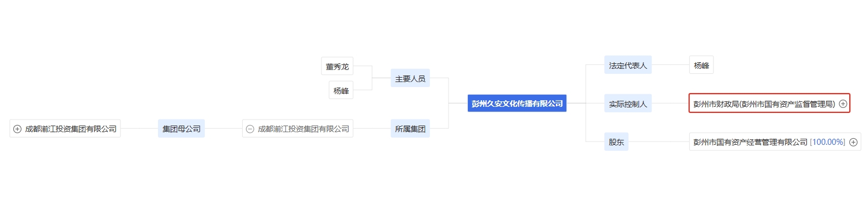
Task: Click the 集团母公司 category node
Action: pos(181,128)
